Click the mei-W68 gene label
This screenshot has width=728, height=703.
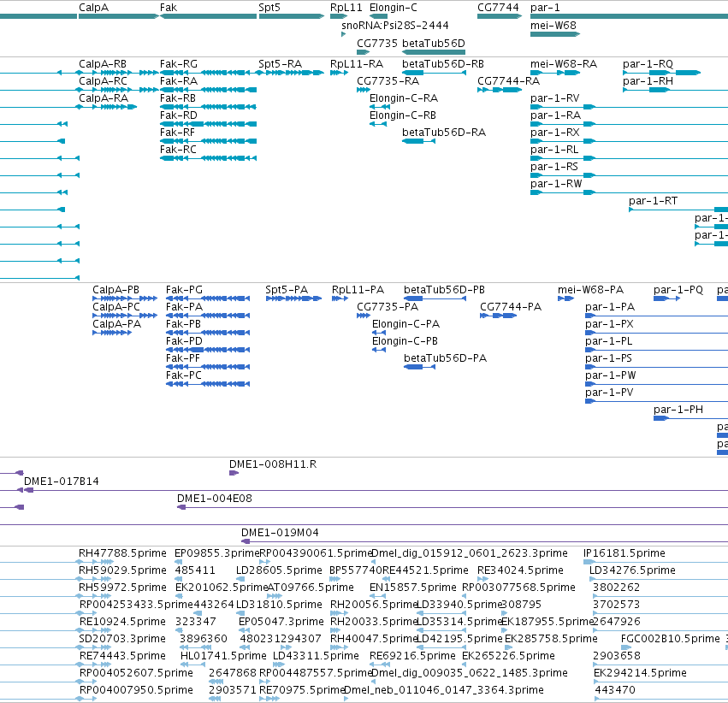tap(553, 25)
